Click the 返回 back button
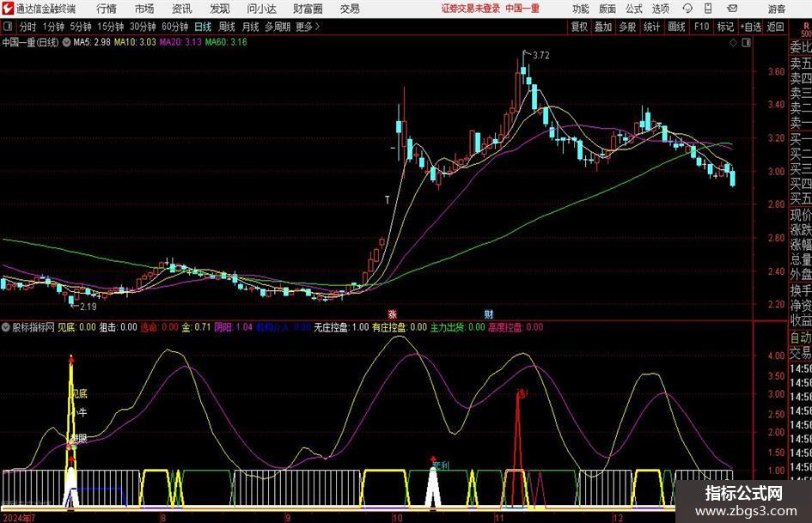 (775, 27)
